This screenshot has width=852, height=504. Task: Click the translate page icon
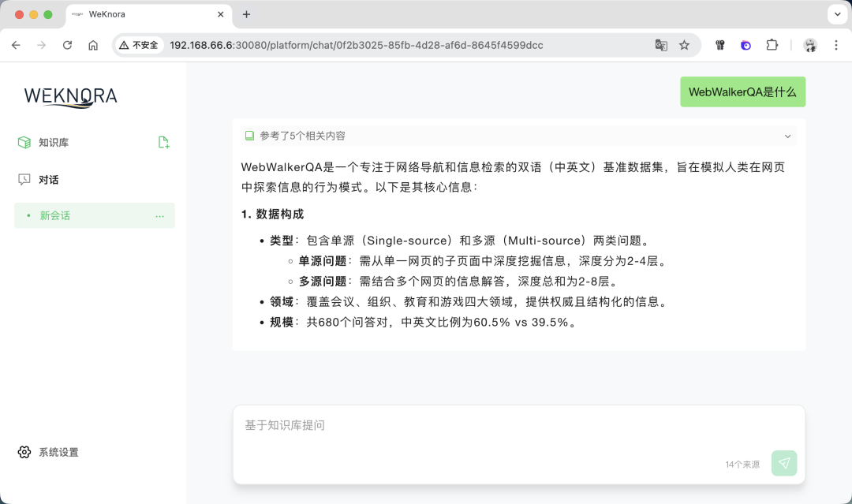tap(661, 45)
